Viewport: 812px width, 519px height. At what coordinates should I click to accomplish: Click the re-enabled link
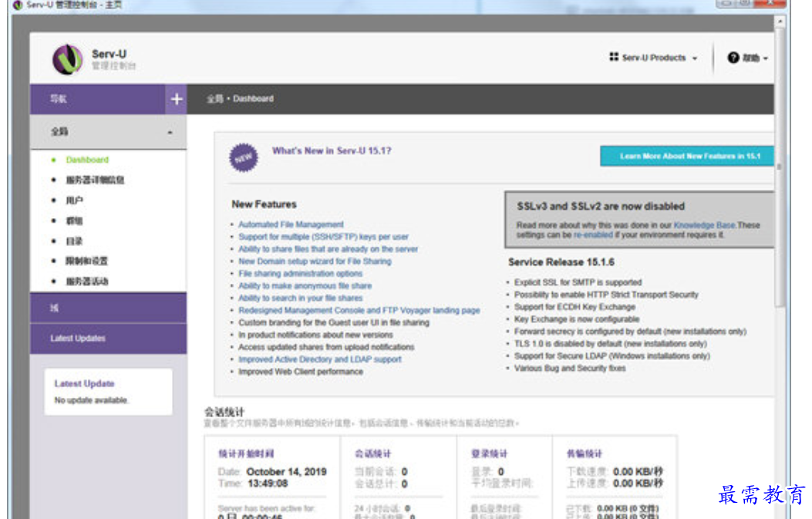click(x=593, y=235)
